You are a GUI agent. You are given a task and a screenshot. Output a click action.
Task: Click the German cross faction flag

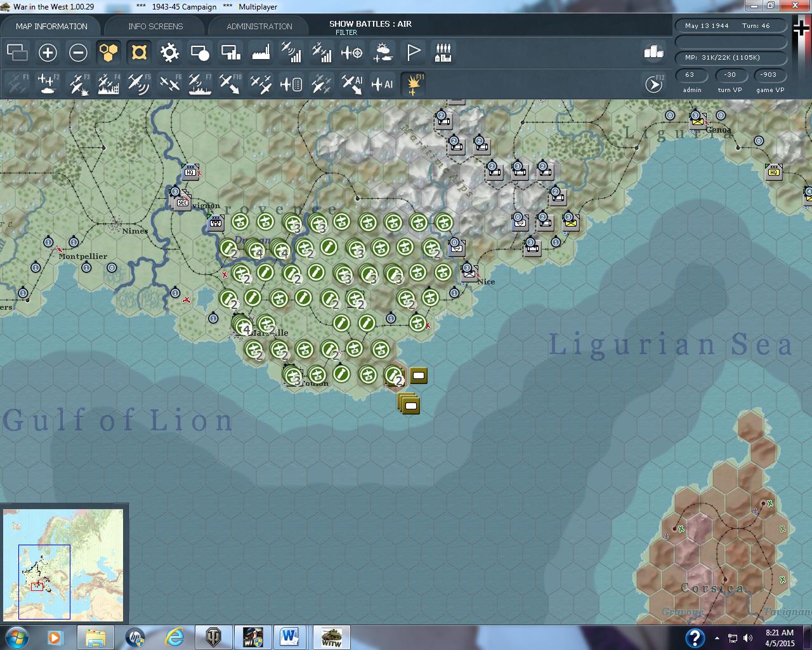[802, 29]
